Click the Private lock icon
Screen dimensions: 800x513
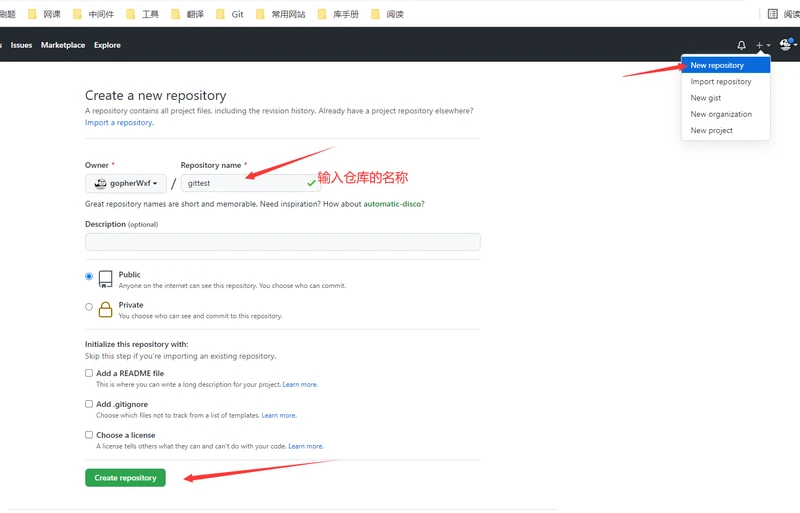click(106, 309)
